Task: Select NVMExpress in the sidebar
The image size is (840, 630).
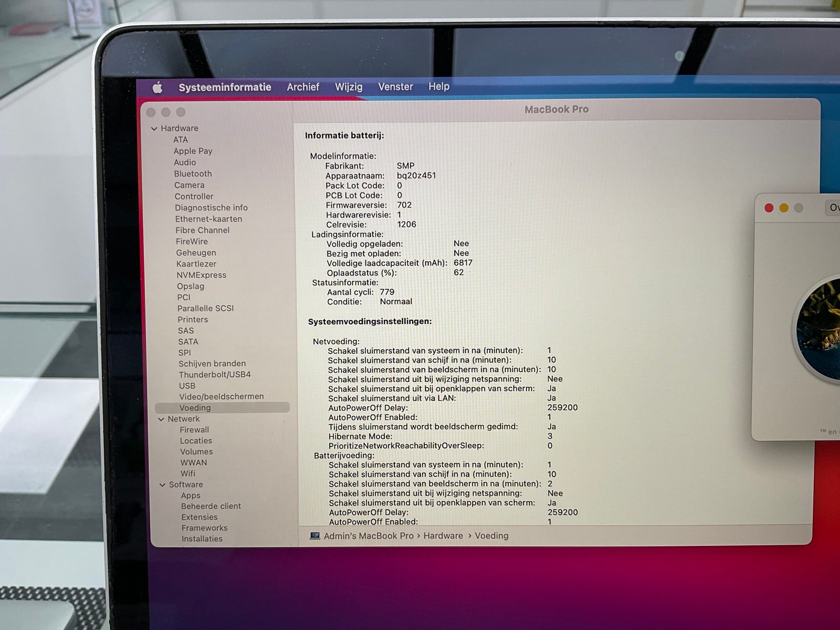Action: point(202,275)
